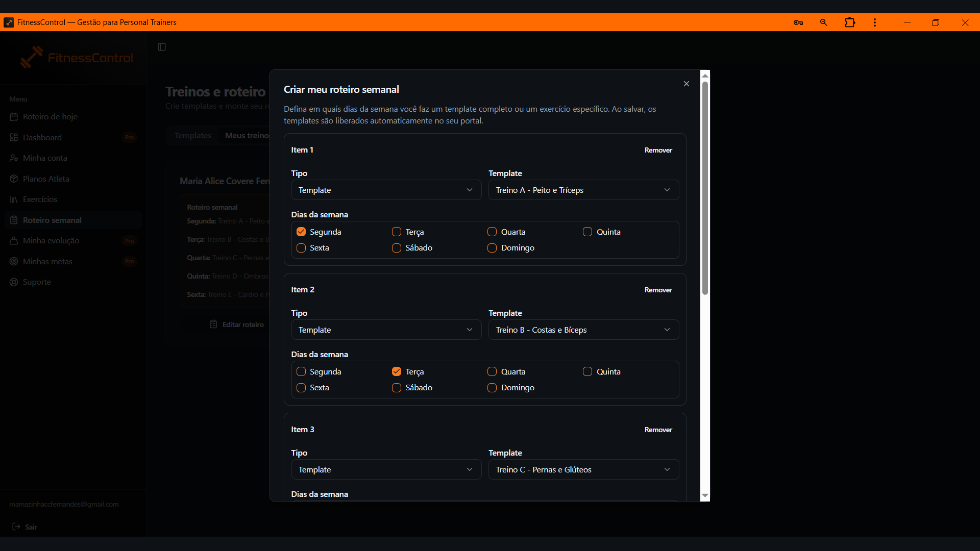
Task: Click the Minhas metas target icon
Action: 14,261
